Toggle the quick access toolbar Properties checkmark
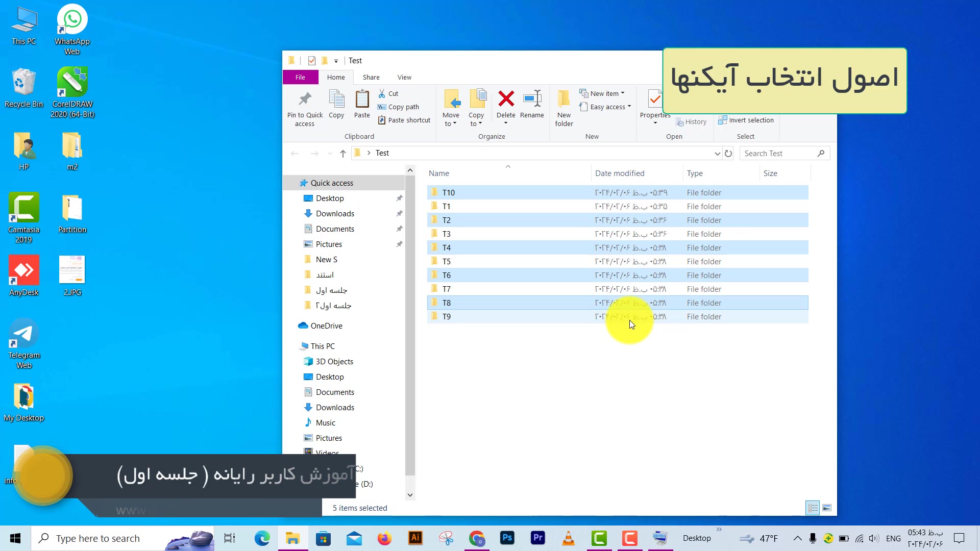The image size is (980, 551). [x=312, y=61]
